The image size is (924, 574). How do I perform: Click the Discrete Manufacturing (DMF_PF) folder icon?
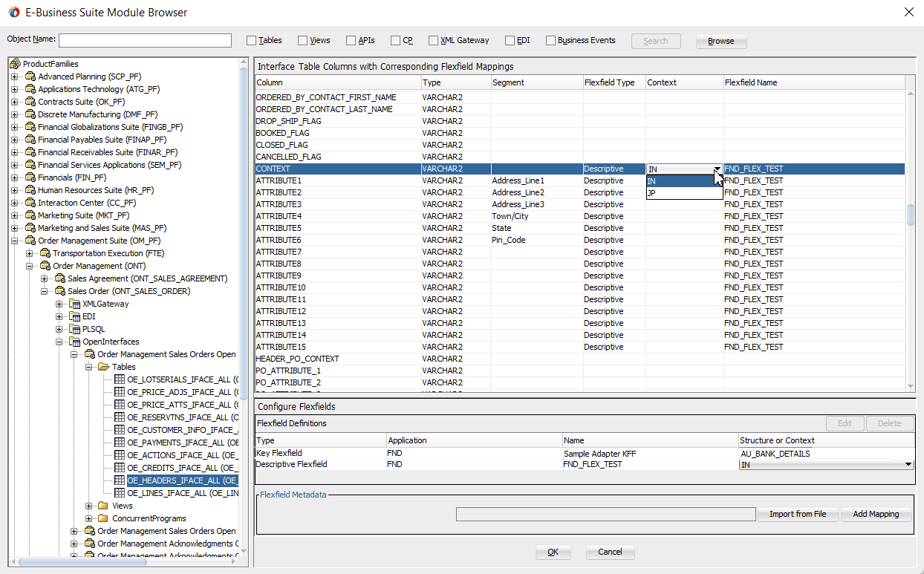pyautogui.click(x=30, y=114)
